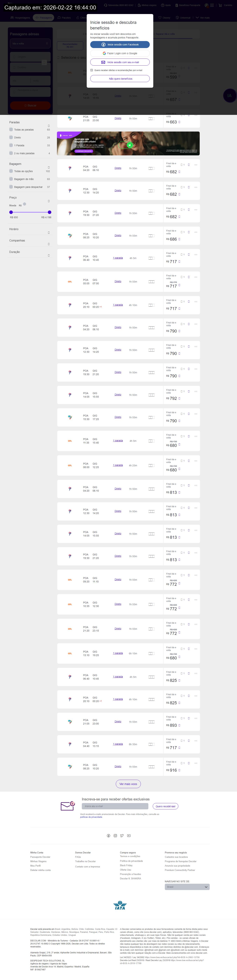Click 'Inicie sessão com Facebook' button
Image resolution: width=237 pixels, height=980 pixels.
pos(120,45)
